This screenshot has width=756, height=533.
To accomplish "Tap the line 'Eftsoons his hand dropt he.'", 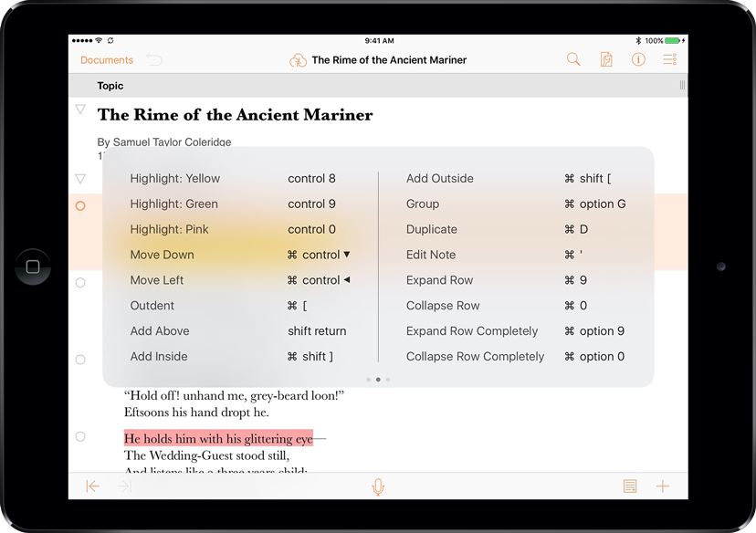I will coord(196,413).
